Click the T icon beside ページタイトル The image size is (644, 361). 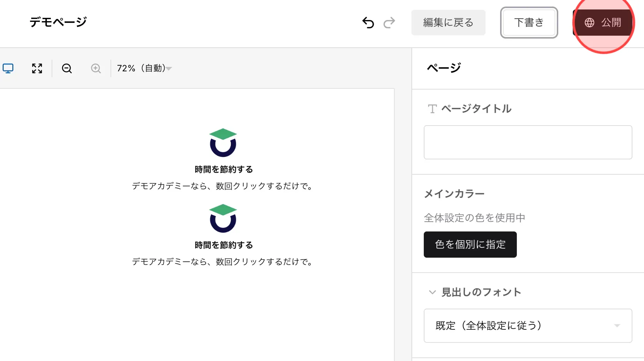[x=432, y=109]
